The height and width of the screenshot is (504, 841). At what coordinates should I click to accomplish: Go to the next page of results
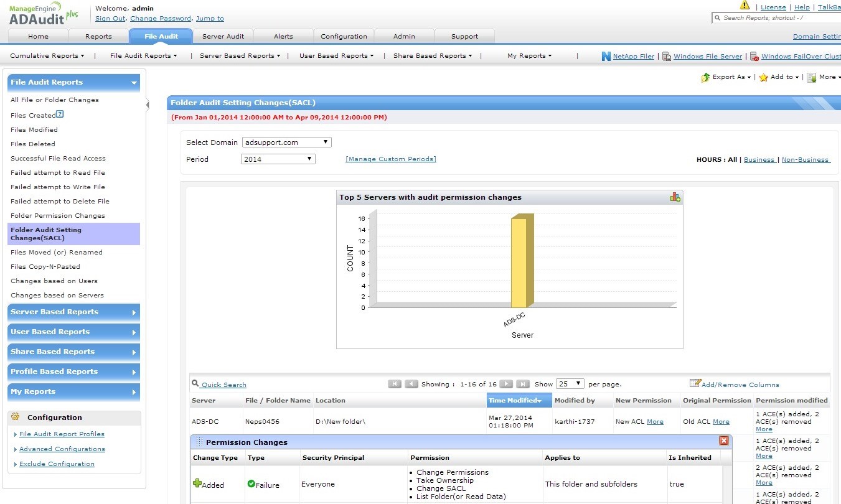(507, 384)
